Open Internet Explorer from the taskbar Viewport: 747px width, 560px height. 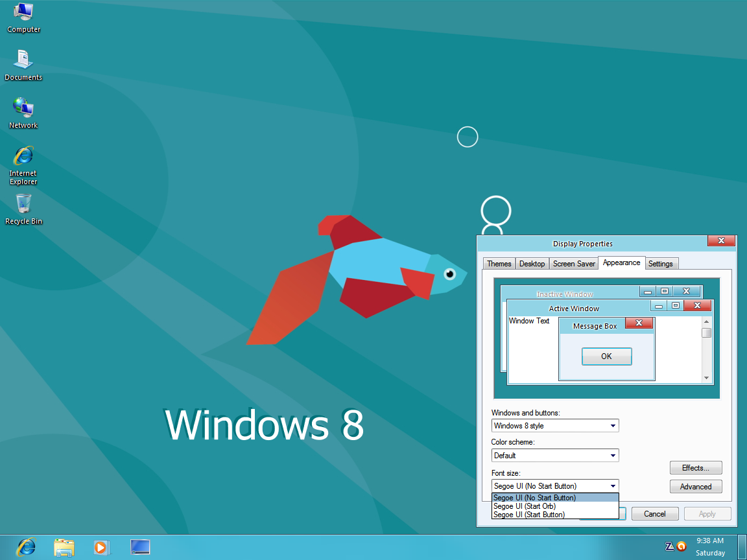pos(26,547)
